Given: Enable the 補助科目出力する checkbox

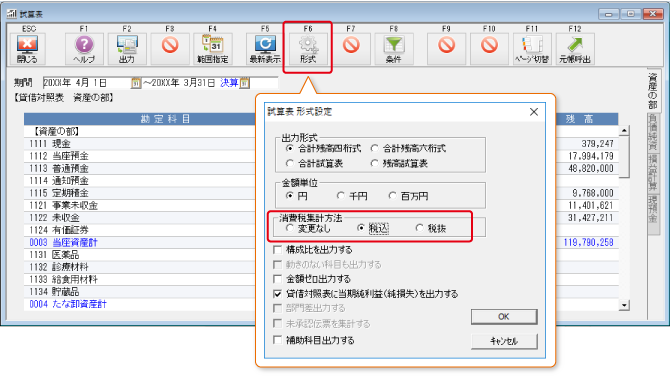Looking at the screenshot, I should (278, 340).
